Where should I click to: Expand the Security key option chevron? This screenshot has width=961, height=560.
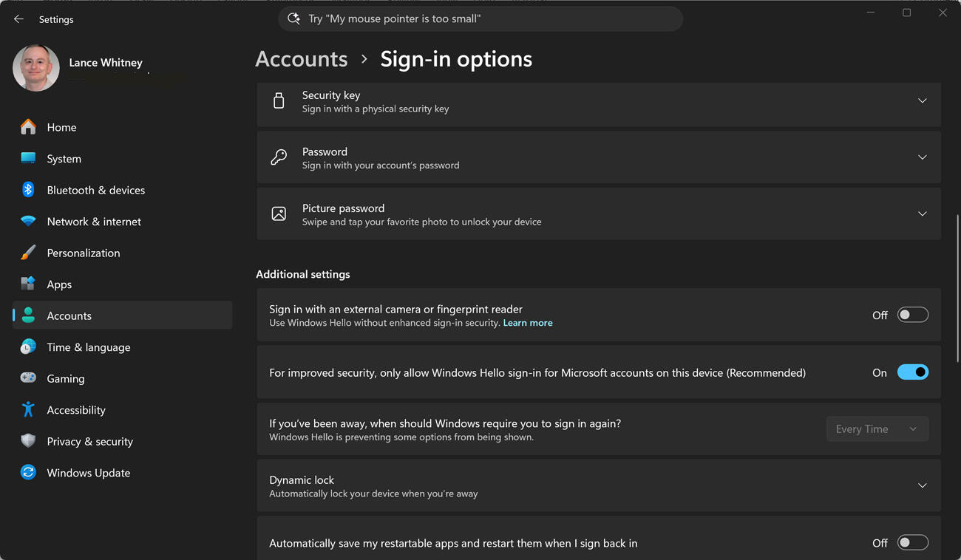[x=922, y=101]
